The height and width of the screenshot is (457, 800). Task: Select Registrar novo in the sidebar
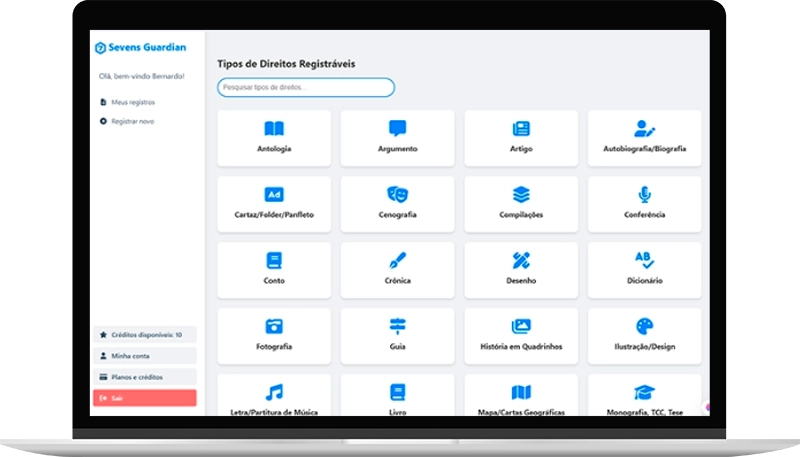click(x=132, y=121)
